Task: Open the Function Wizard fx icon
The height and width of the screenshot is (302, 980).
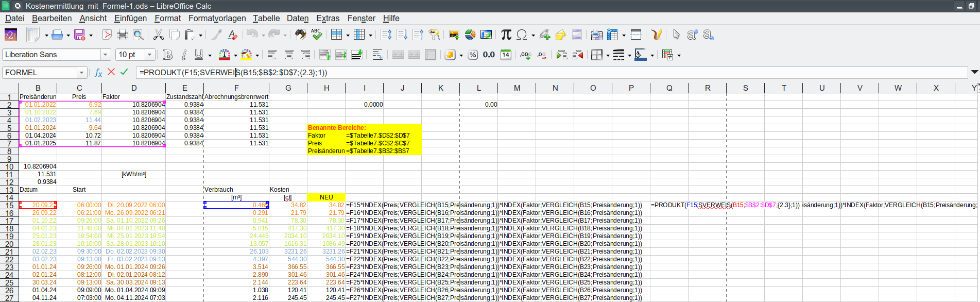Action: pos(98,73)
